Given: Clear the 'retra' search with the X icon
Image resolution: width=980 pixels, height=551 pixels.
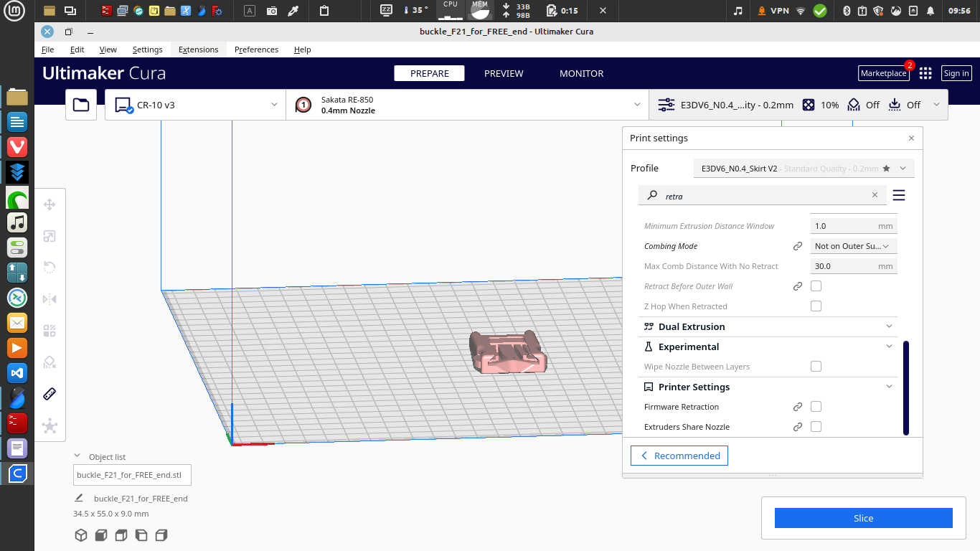Looking at the screenshot, I should (875, 194).
